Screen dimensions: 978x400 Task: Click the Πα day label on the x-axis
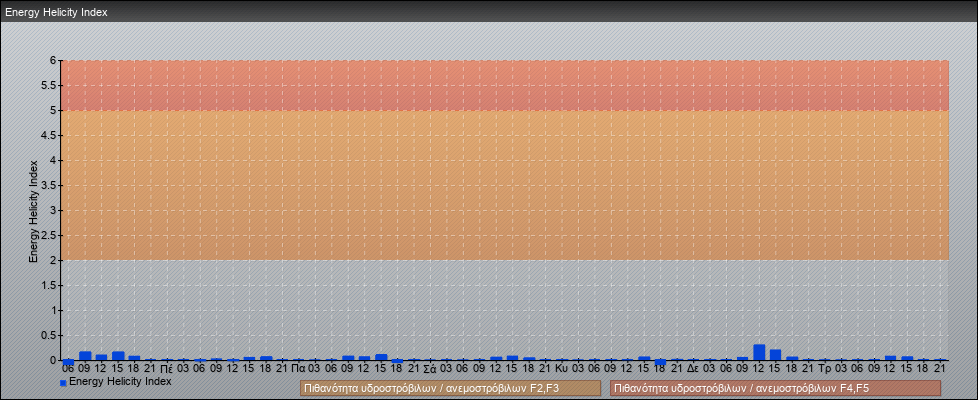point(298,369)
